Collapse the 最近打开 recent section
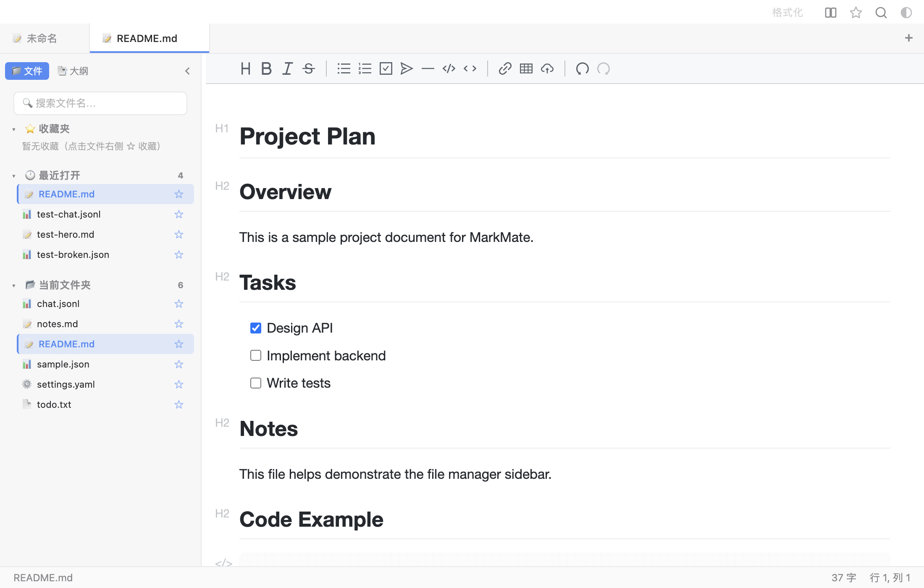Image resolution: width=924 pixels, height=588 pixels. [14, 176]
